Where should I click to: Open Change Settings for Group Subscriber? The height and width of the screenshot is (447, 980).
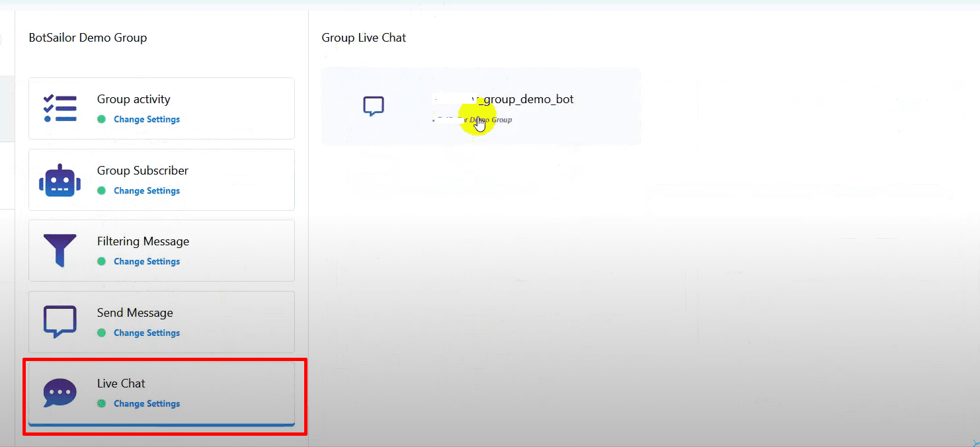point(147,191)
